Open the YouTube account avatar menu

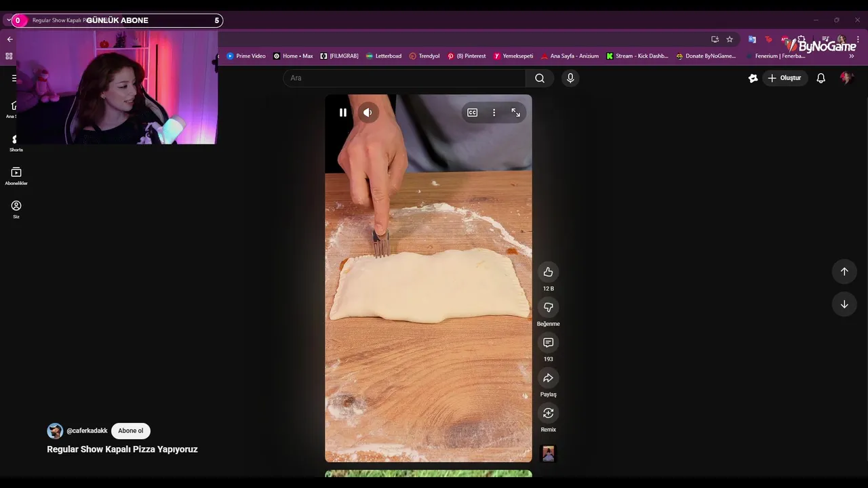[846, 78]
